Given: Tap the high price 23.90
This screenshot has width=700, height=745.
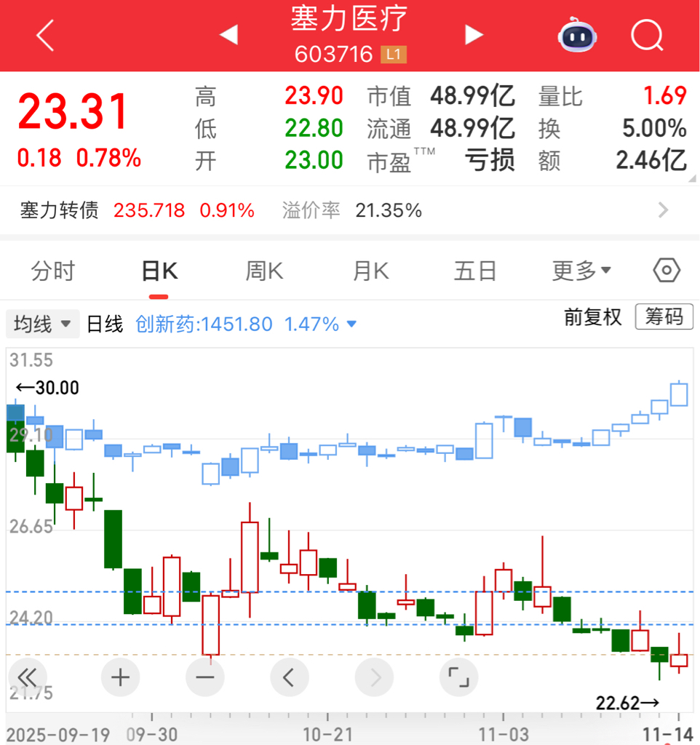Looking at the screenshot, I should click(314, 96).
